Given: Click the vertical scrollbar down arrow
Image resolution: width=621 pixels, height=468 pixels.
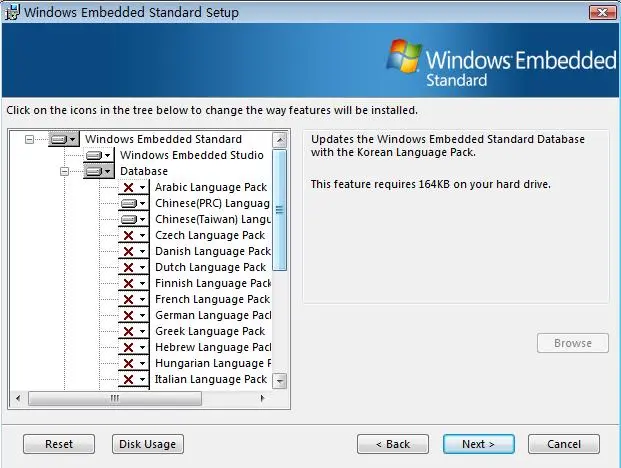Looking at the screenshot, I should [x=280, y=381].
